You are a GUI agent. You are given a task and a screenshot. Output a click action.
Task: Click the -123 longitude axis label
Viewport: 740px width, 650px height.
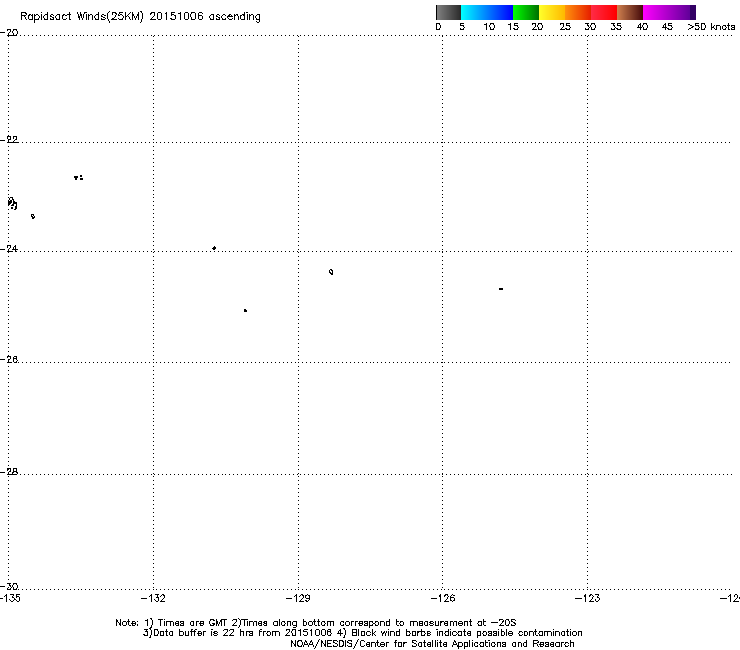588,599
